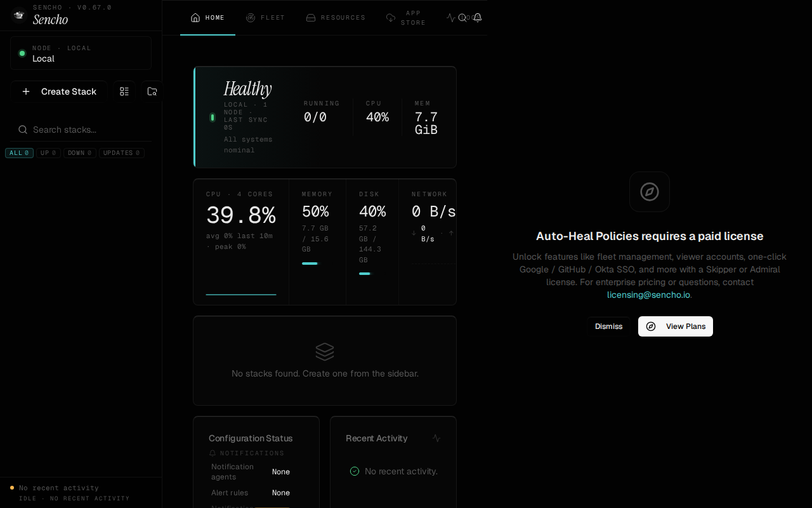Screen dimensions: 812x508
Task: Open notifications bell in the top bar
Action: (x=478, y=18)
